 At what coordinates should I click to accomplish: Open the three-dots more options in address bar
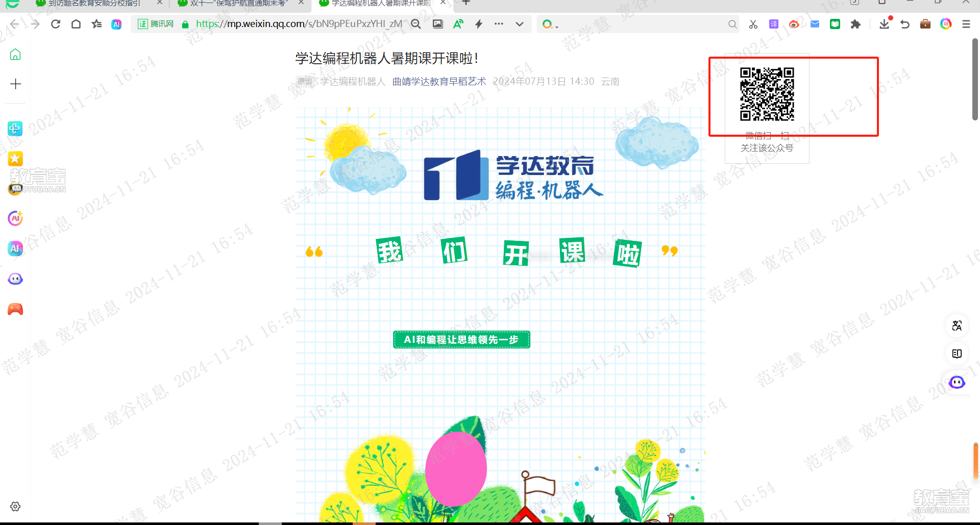[499, 24]
